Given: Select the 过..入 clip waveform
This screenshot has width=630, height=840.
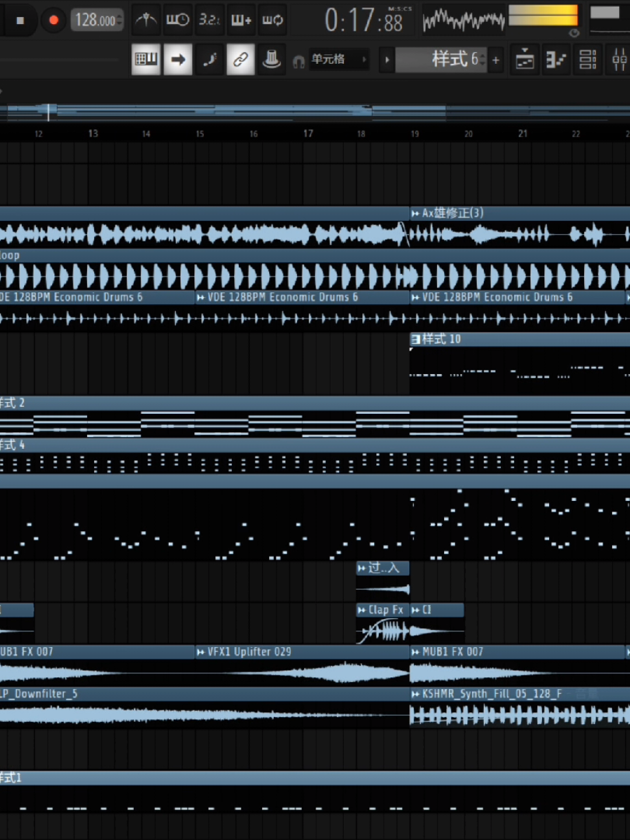Looking at the screenshot, I should coord(383,589).
